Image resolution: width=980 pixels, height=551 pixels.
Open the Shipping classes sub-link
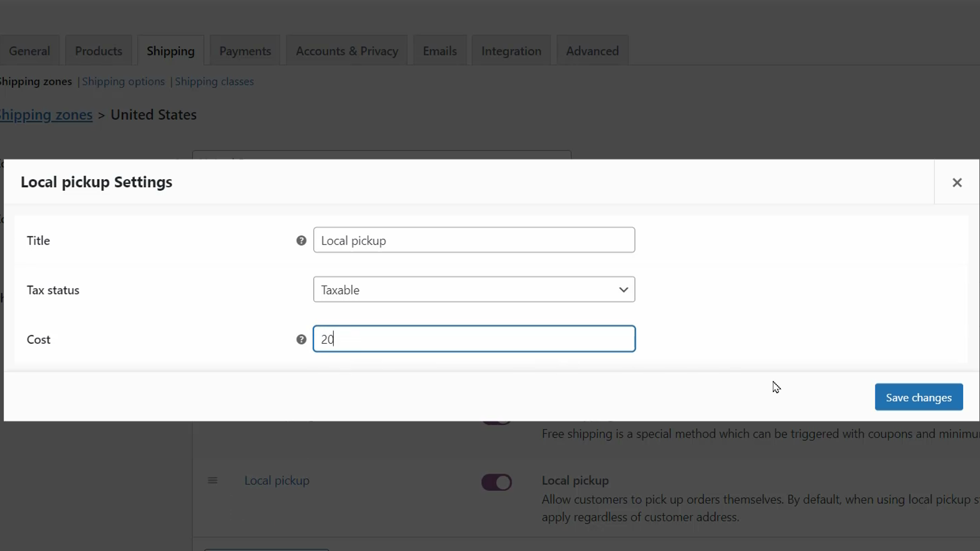click(x=214, y=82)
